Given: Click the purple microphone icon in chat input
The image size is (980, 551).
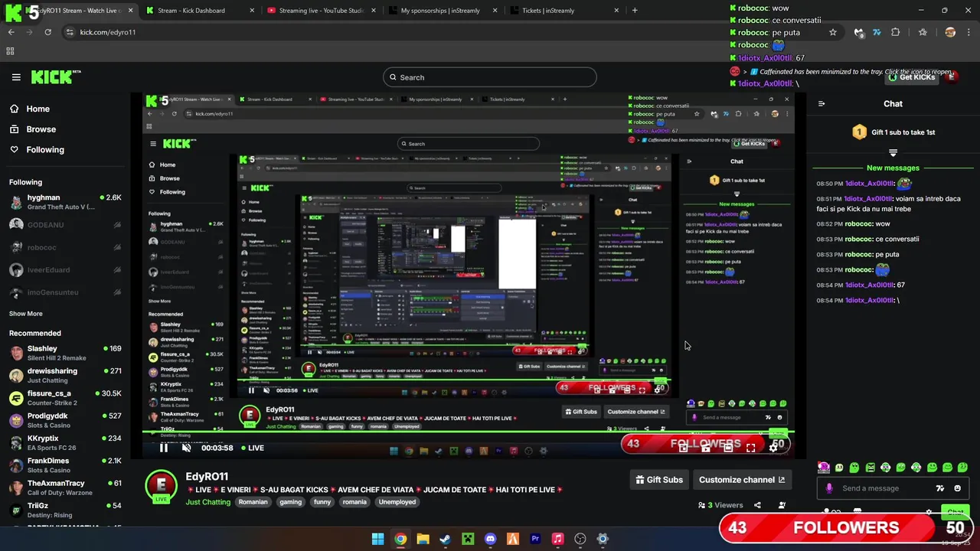Looking at the screenshot, I should (829, 488).
